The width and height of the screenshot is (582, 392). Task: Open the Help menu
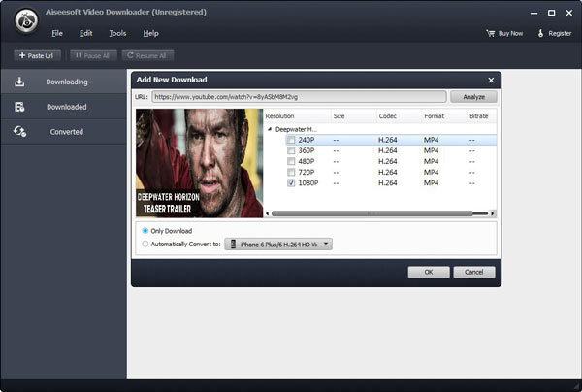(150, 33)
